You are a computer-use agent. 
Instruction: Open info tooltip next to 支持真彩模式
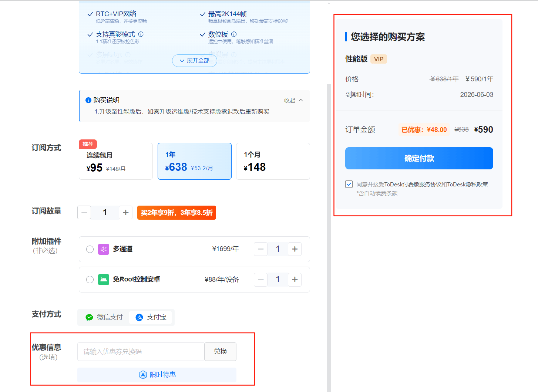[x=141, y=34]
